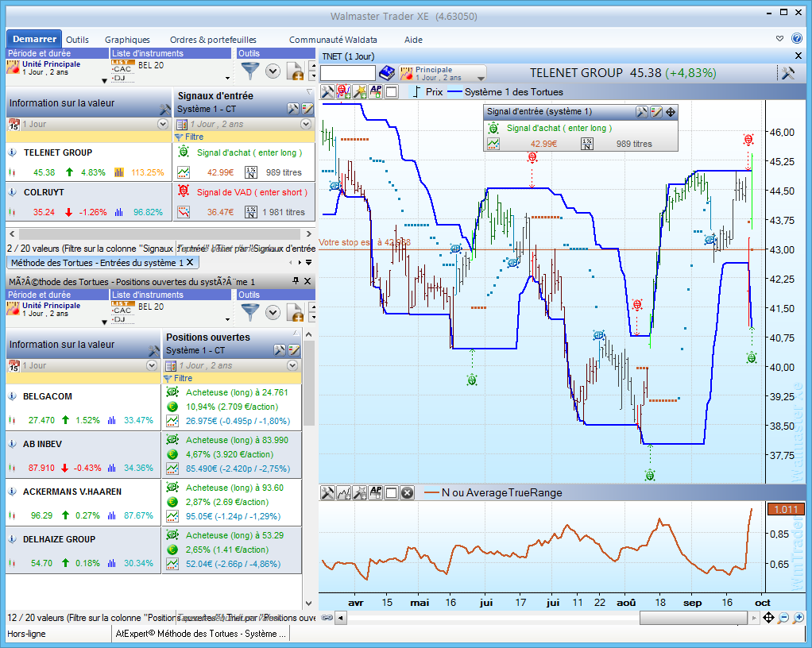This screenshot has height=648, width=812.
Task: Expand lower Unité Principale period dropdown arrow
Action: (x=104, y=322)
